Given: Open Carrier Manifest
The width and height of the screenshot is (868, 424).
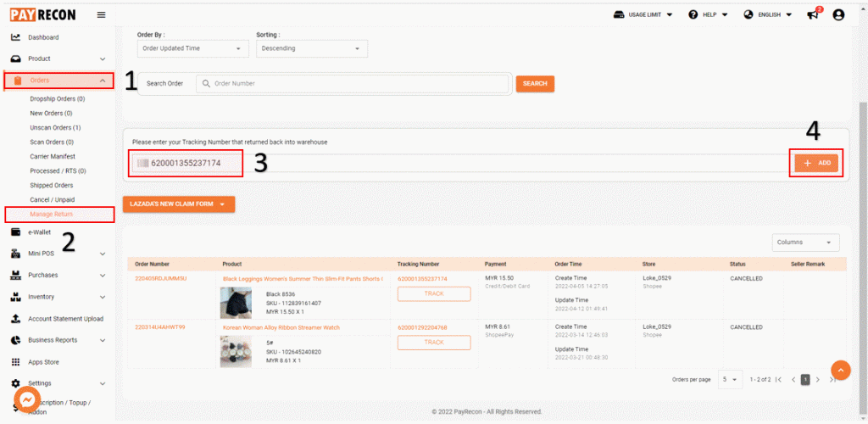Looking at the screenshot, I should click(x=53, y=157).
